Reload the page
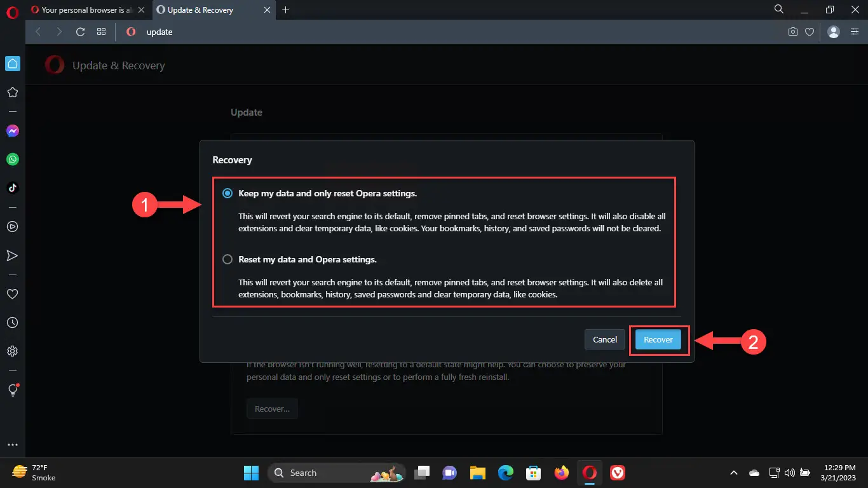Viewport: 868px width, 488px height. (x=80, y=32)
